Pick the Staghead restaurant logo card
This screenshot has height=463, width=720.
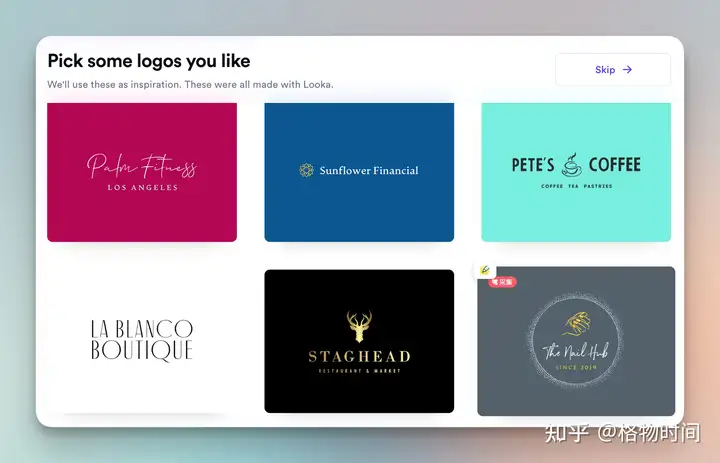tap(359, 341)
